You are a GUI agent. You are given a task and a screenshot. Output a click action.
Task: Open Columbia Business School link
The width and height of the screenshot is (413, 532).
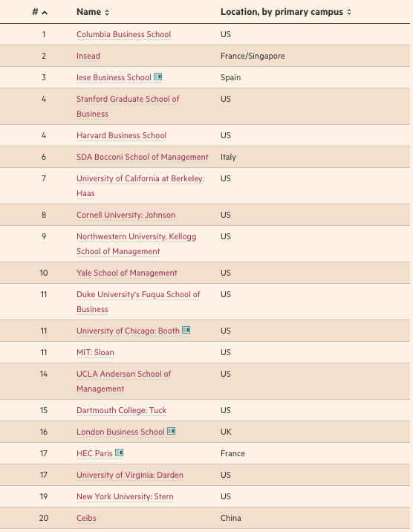coord(123,34)
